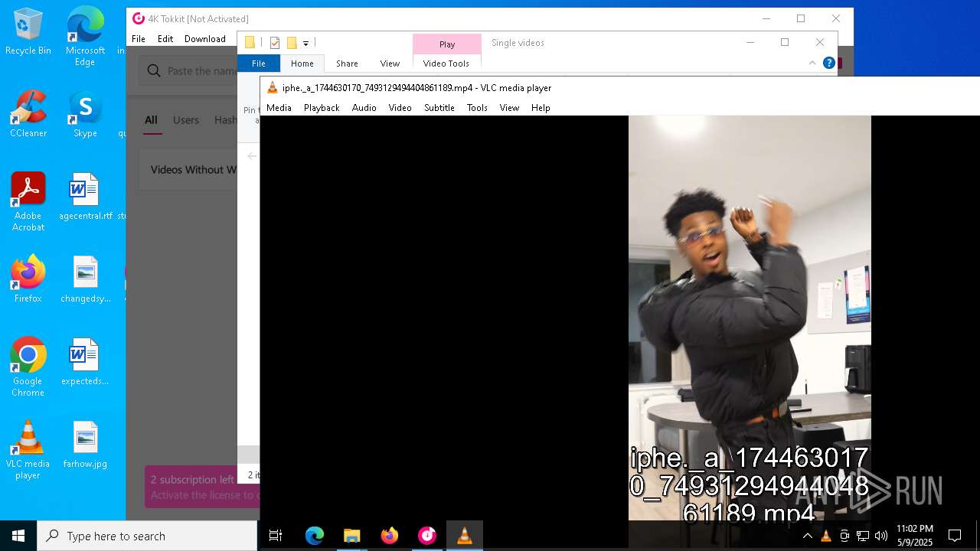Select the Google Chrome desktop shortcut
This screenshot has height=551, width=980.
coord(28,367)
